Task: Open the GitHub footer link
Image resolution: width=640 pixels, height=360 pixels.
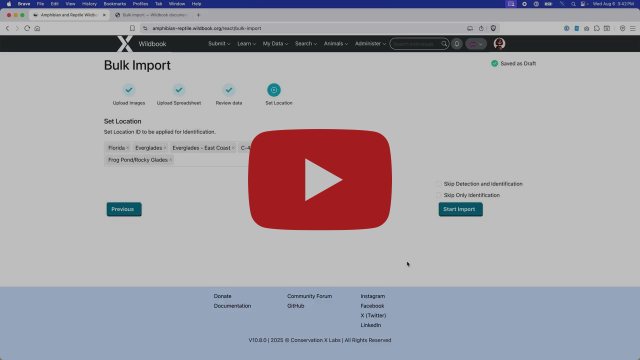Action: [x=296, y=306]
